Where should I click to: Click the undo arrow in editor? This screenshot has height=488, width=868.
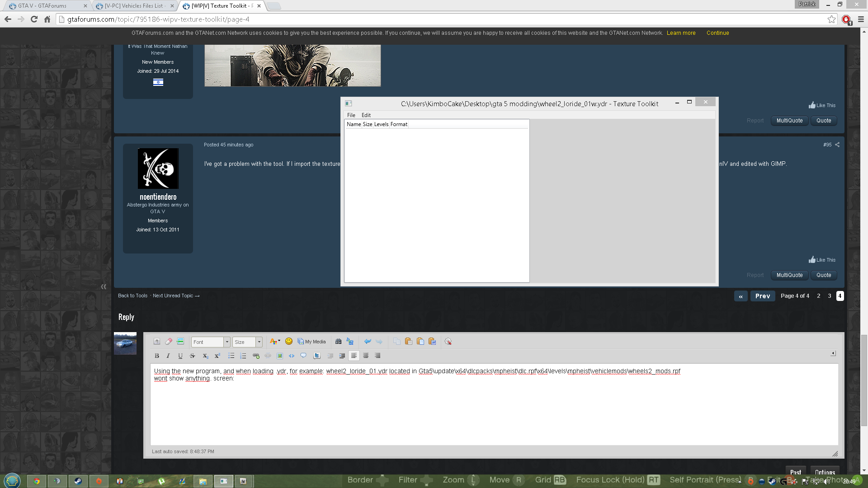[368, 342]
